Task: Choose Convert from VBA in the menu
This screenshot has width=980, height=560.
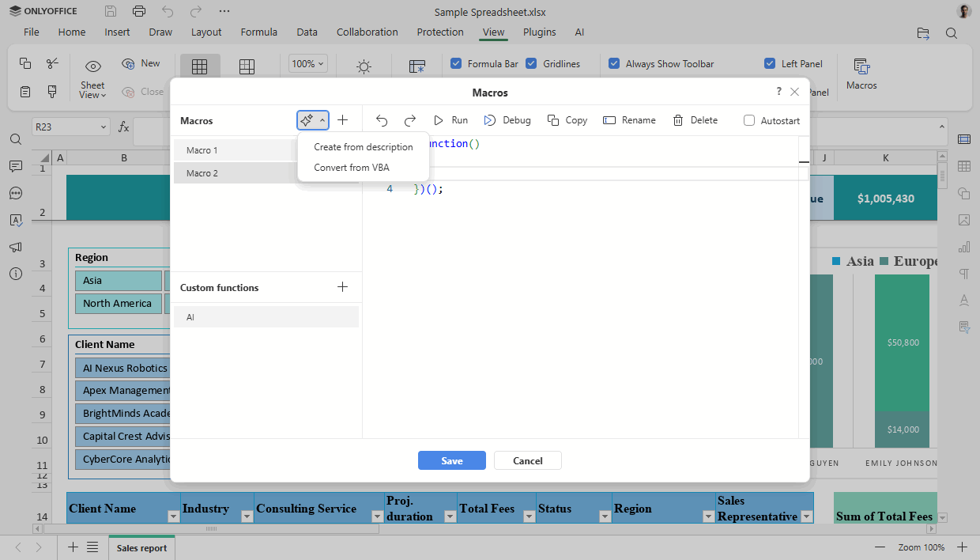Action: [x=351, y=168]
